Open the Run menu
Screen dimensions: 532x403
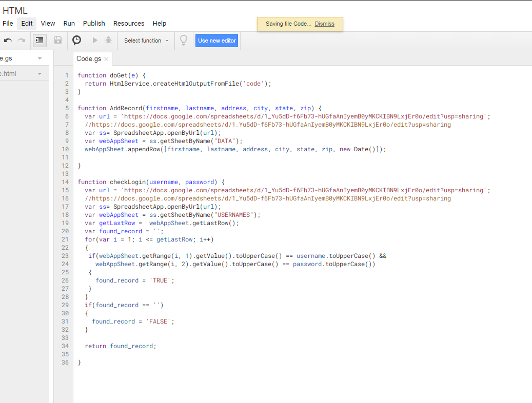(x=69, y=24)
